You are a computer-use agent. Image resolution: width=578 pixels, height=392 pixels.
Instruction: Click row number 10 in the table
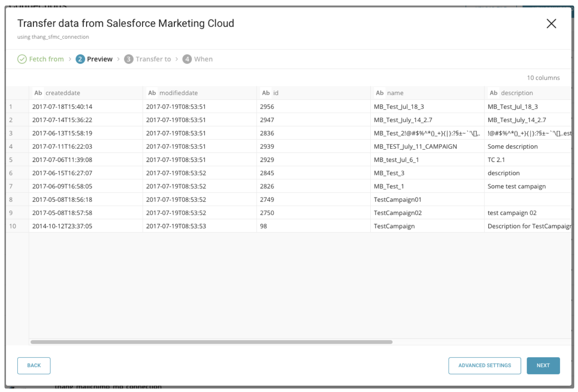pos(13,226)
